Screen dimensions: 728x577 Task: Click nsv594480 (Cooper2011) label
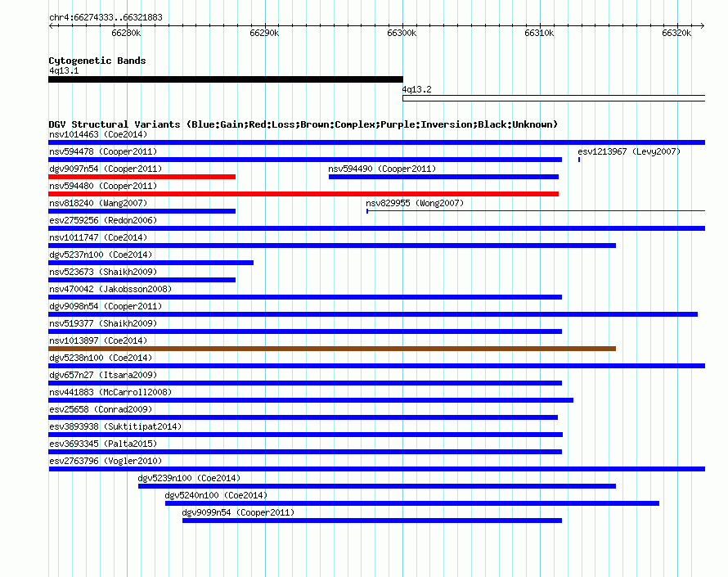103,187
